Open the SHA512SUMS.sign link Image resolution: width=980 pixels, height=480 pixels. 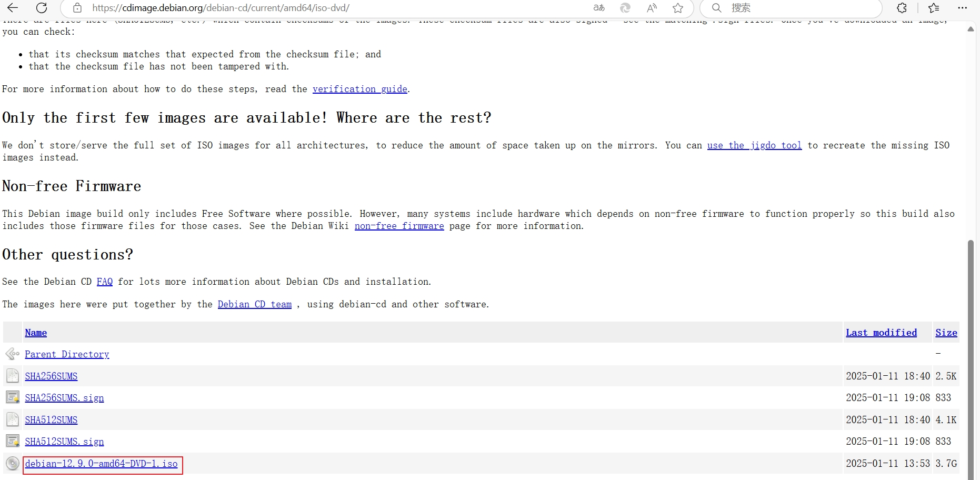[64, 442]
